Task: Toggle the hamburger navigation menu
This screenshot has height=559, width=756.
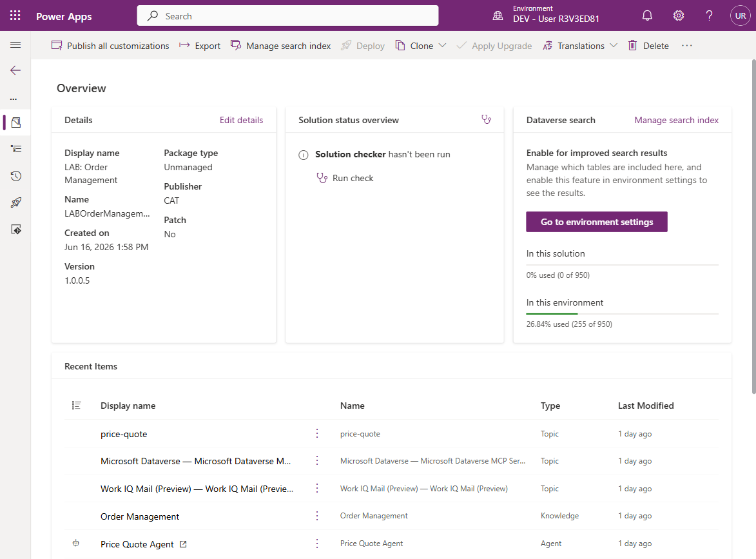Action: click(x=15, y=45)
